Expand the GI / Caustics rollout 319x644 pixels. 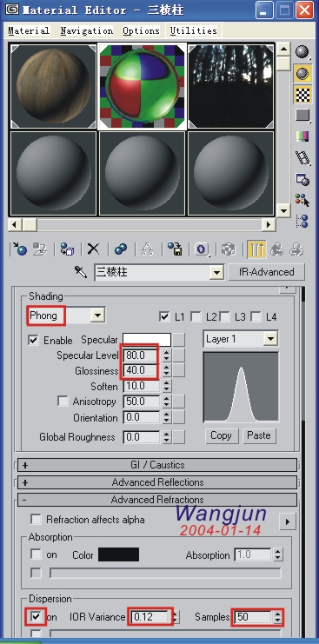pos(157,465)
